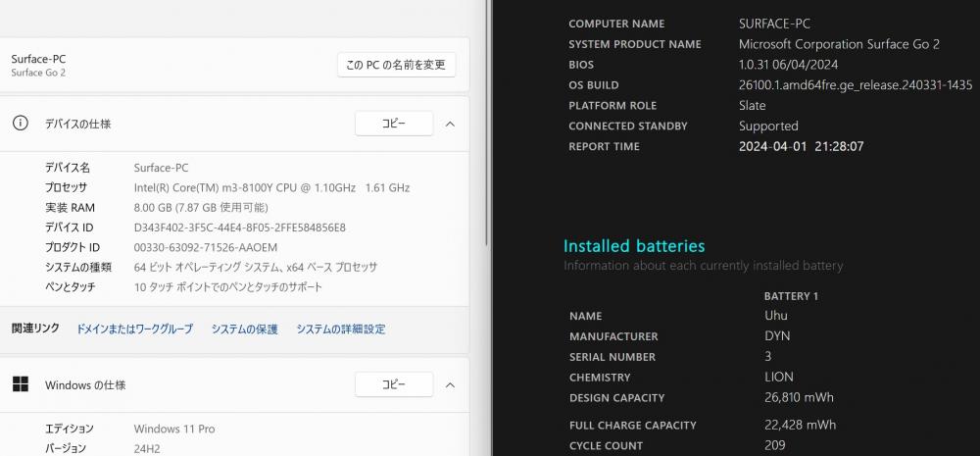Select the ペンとタッチ value text
Image resolution: width=980 pixels, height=456 pixels.
pyautogui.click(x=228, y=287)
